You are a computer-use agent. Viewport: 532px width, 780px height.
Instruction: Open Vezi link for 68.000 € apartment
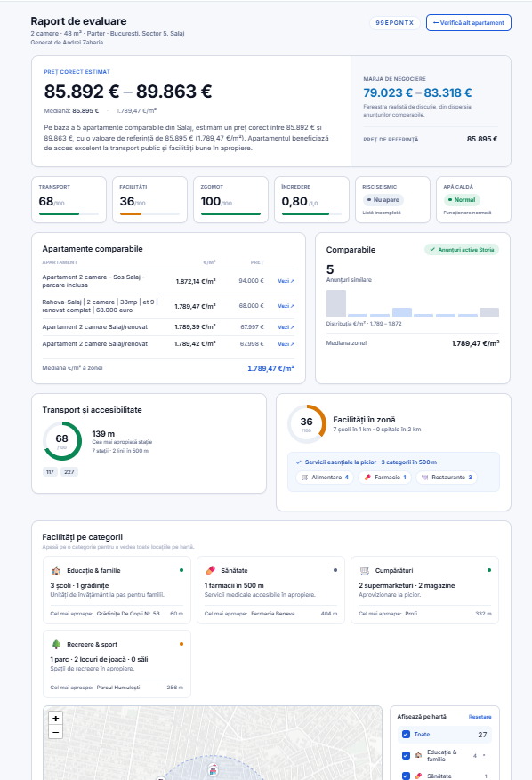tap(286, 306)
